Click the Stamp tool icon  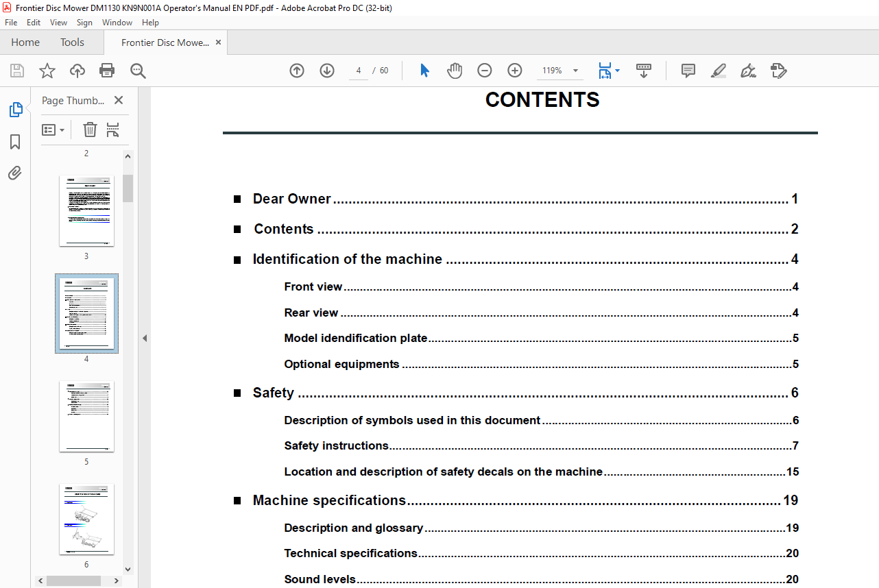pyautogui.click(x=779, y=71)
